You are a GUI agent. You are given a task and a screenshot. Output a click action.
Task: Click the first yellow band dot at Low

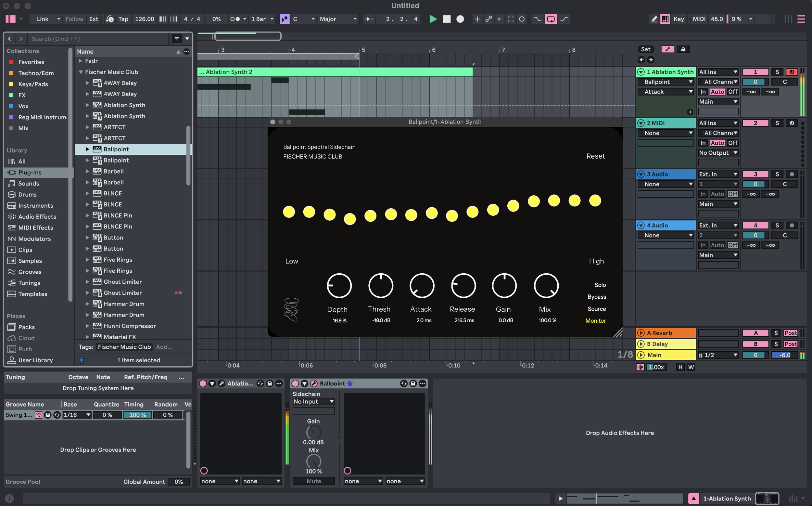(289, 212)
